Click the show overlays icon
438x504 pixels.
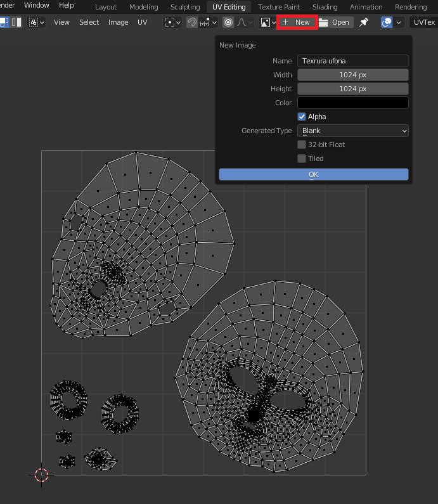pos(386,22)
